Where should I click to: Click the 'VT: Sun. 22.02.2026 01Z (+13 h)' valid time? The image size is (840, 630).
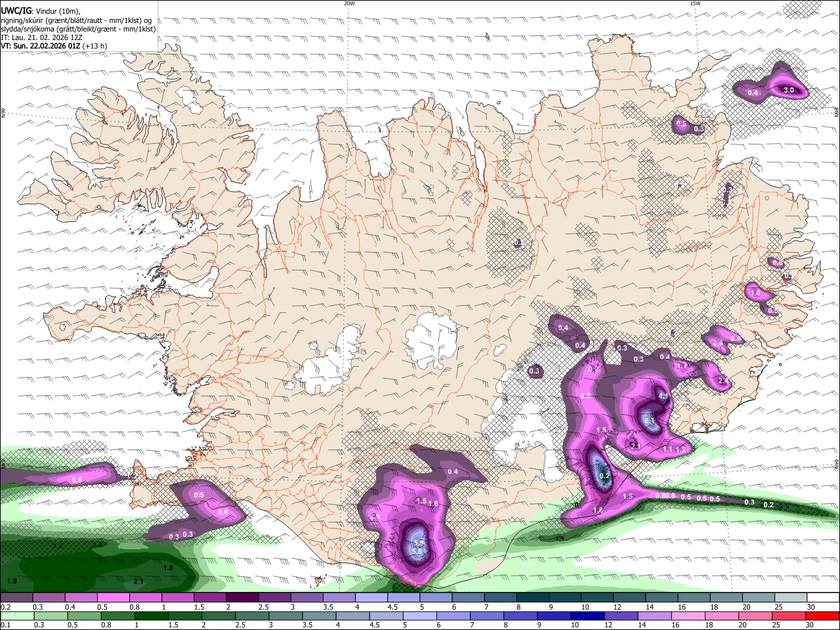(54, 46)
